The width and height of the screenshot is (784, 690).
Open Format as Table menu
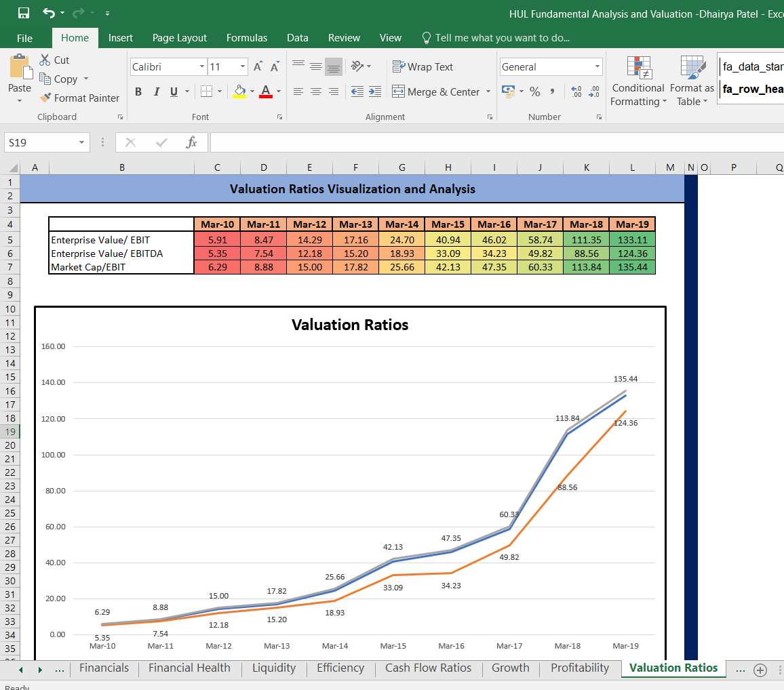click(692, 81)
